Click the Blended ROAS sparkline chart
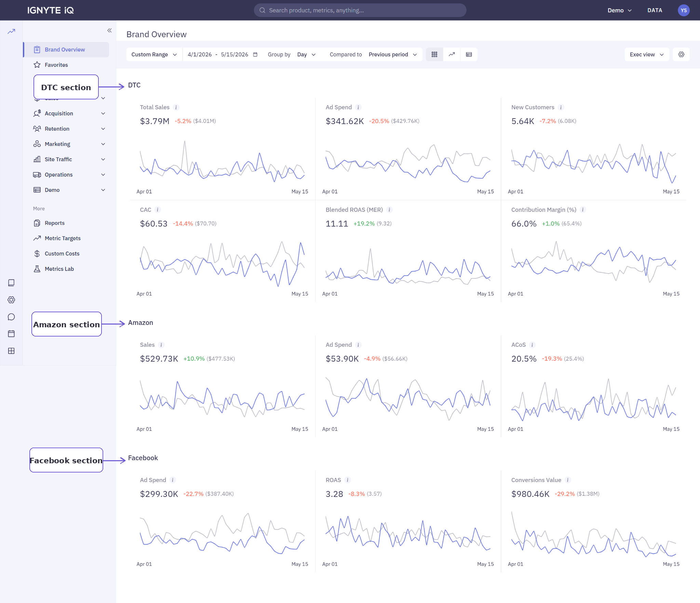 408,266
